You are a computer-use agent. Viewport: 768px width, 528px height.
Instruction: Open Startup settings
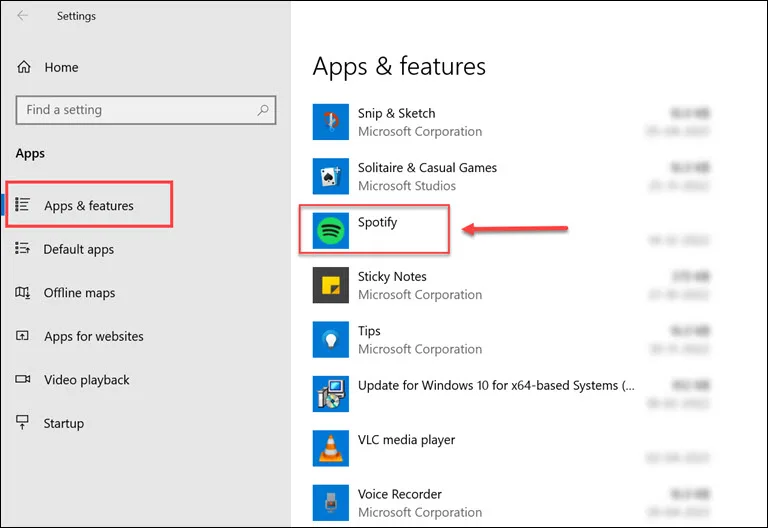click(x=64, y=424)
